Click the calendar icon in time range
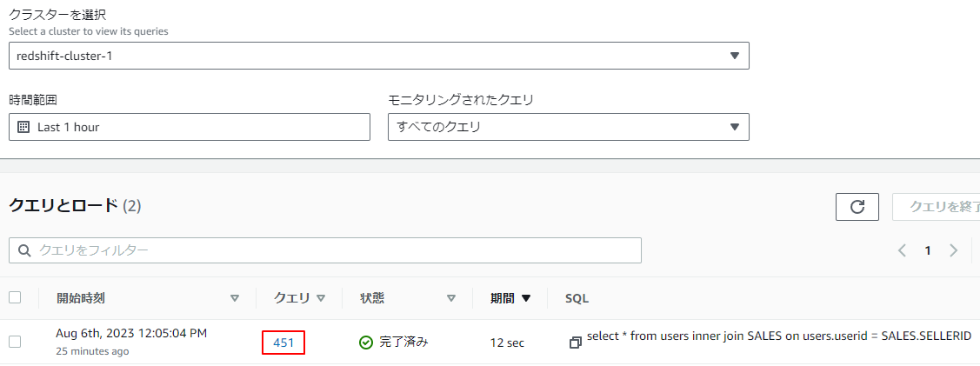Screen dimensions: 980x366 23,127
